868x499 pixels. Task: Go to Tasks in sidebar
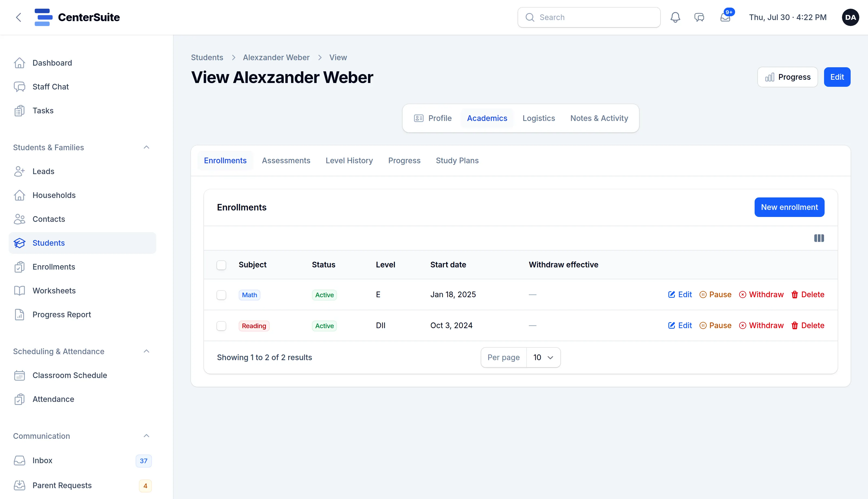click(82, 111)
